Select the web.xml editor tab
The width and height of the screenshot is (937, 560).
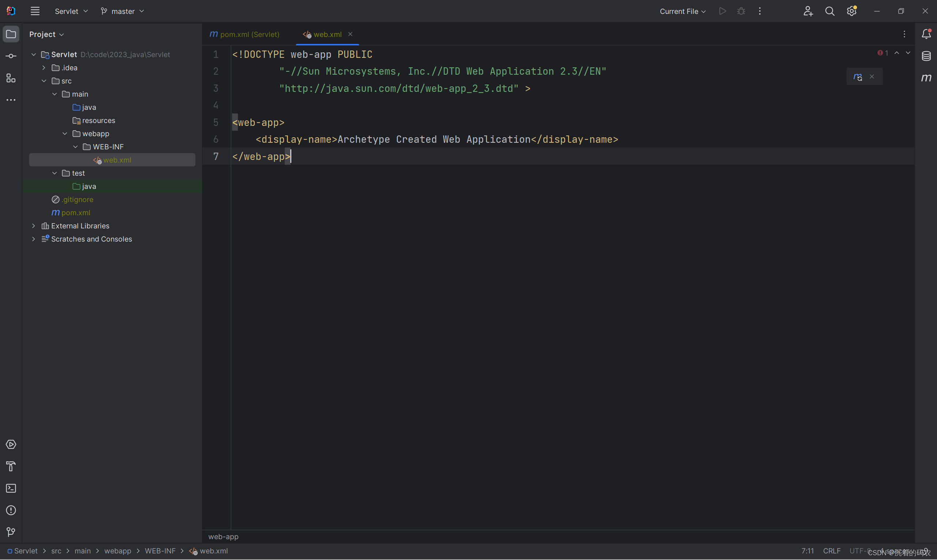pyautogui.click(x=327, y=35)
